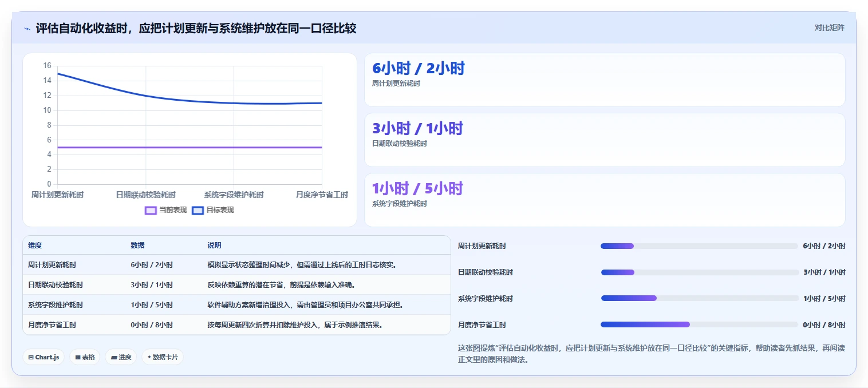This screenshot has width=868, height=388.
Task: Click the table cell 6小时 / 2小时
Action: click(152, 265)
